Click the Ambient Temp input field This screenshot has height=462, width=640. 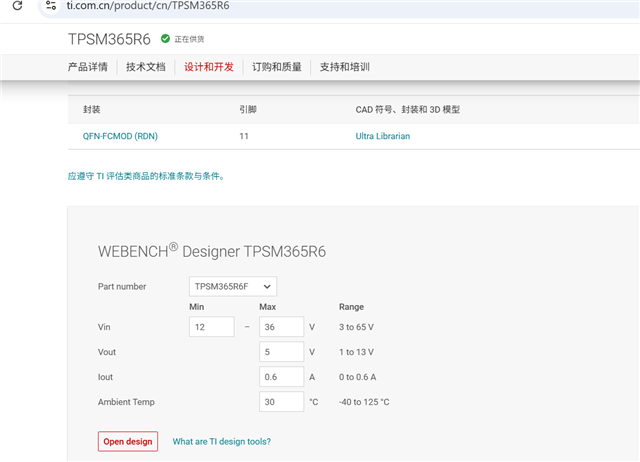tap(281, 402)
